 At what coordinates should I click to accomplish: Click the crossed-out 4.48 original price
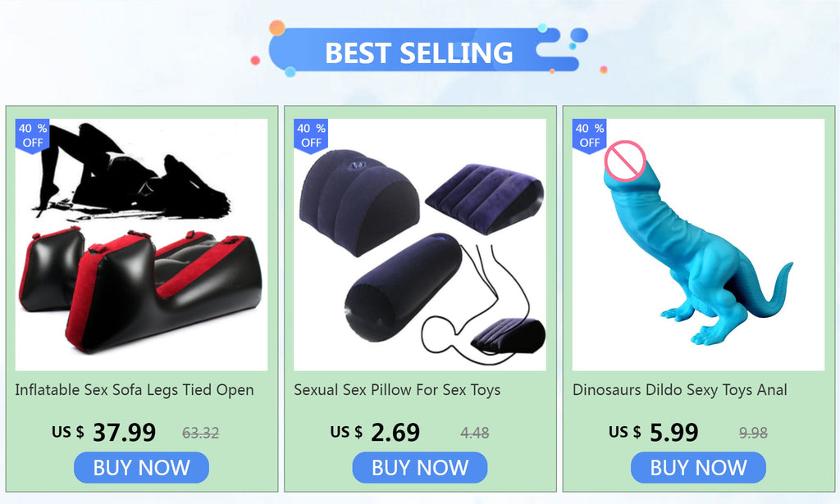pos(475,433)
